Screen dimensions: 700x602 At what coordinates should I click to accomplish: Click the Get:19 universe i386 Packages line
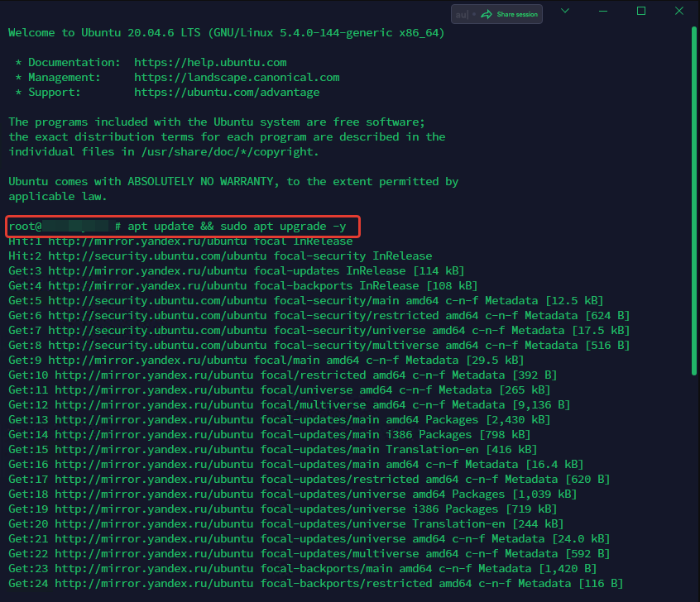tap(283, 509)
